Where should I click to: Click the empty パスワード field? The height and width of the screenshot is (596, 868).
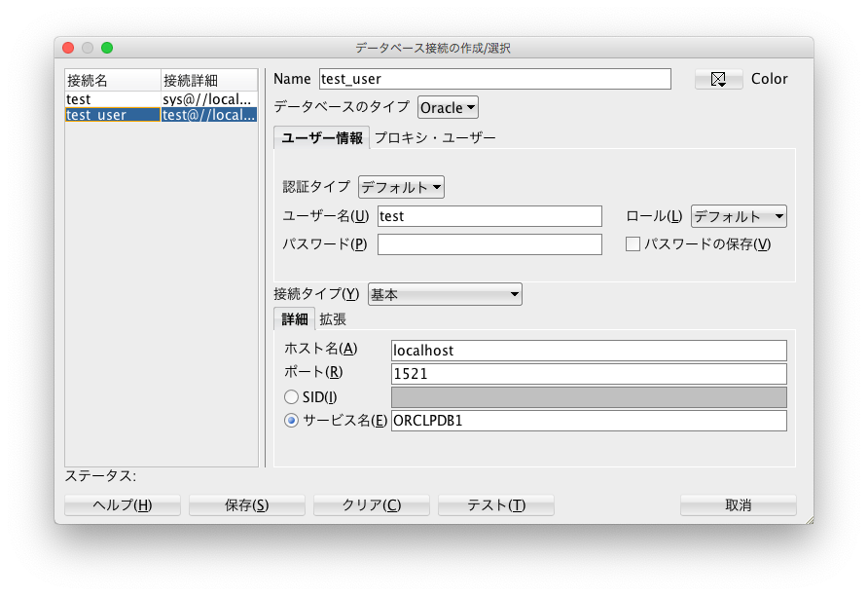point(489,244)
